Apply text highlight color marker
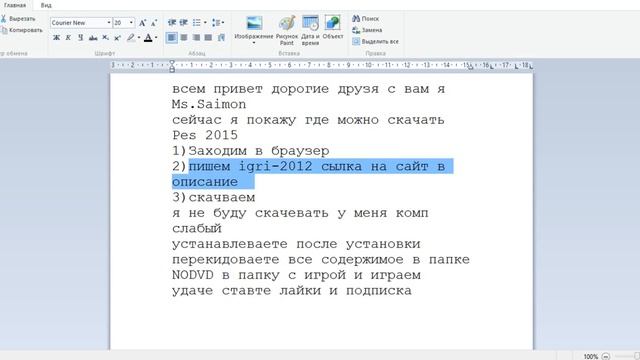Image resolution: width=640 pixels, height=360 pixels. pyautogui.click(x=131, y=38)
